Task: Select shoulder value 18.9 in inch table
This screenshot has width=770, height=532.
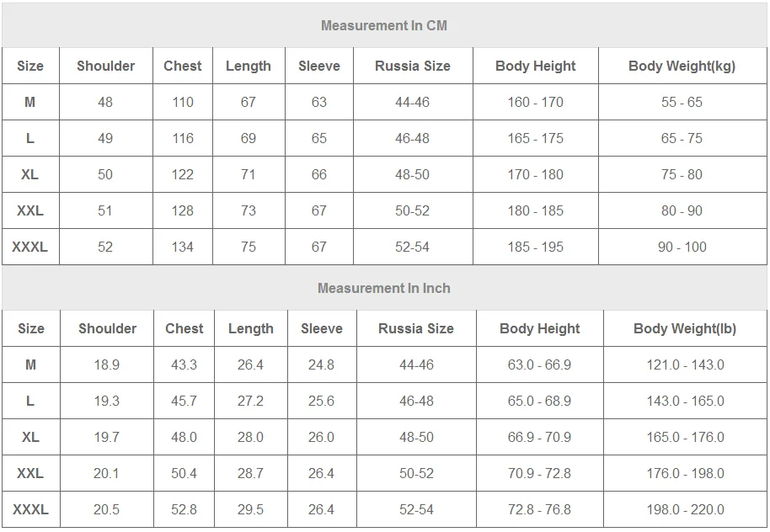Action: click(x=106, y=364)
